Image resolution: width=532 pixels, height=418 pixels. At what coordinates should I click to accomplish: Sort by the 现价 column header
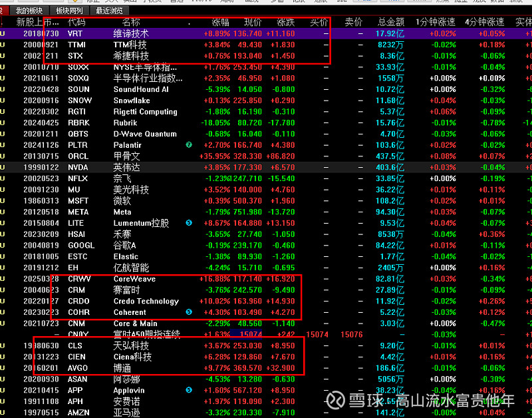pyautogui.click(x=253, y=23)
